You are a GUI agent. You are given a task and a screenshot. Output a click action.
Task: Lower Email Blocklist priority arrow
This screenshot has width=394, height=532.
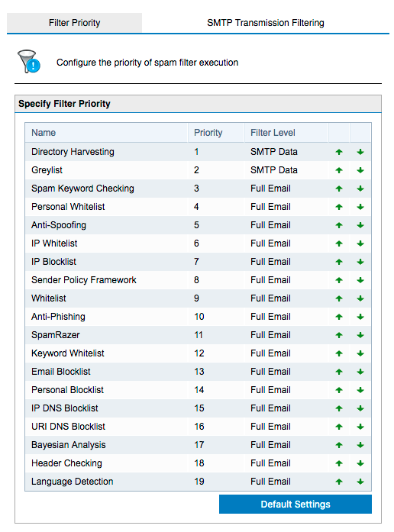point(360,372)
